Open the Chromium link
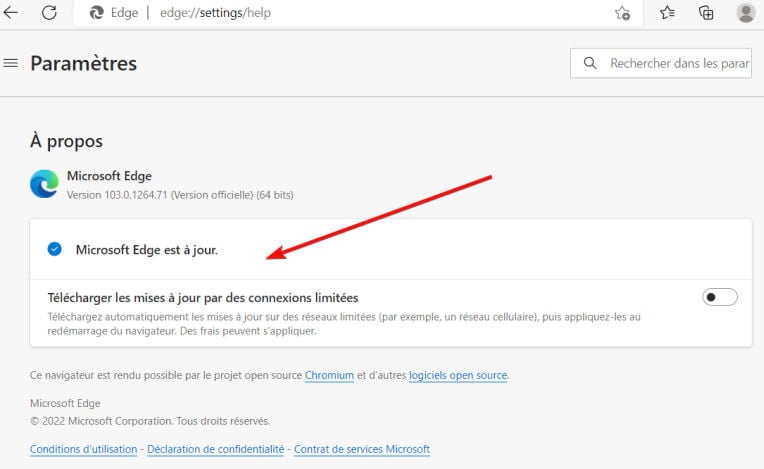This screenshot has width=764, height=469. [329, 375]
